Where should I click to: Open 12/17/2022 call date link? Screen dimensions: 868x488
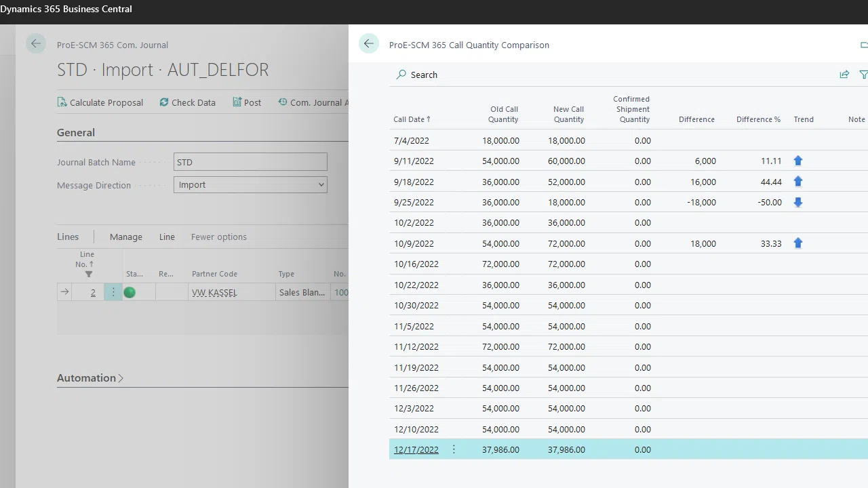[x=416, y=449]
